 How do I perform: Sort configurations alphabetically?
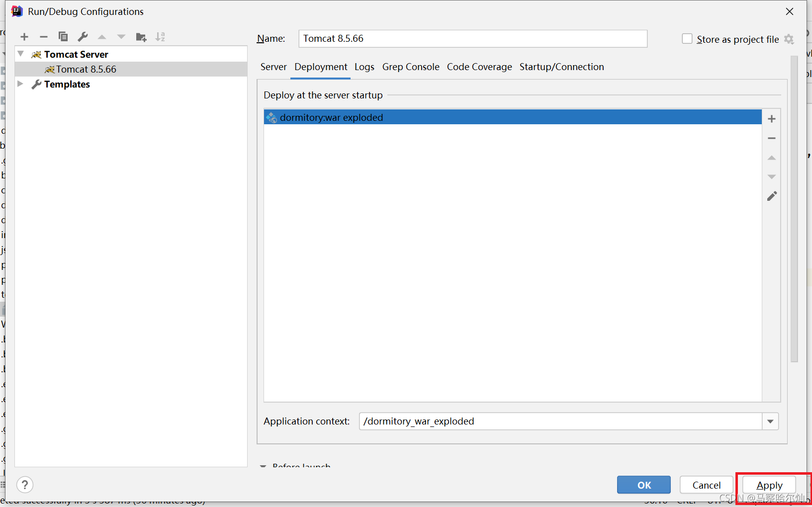click(160, 37)
